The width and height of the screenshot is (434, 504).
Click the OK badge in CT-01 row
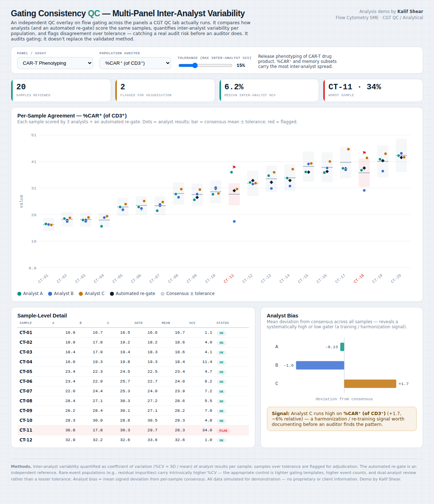tap(221, 333)
